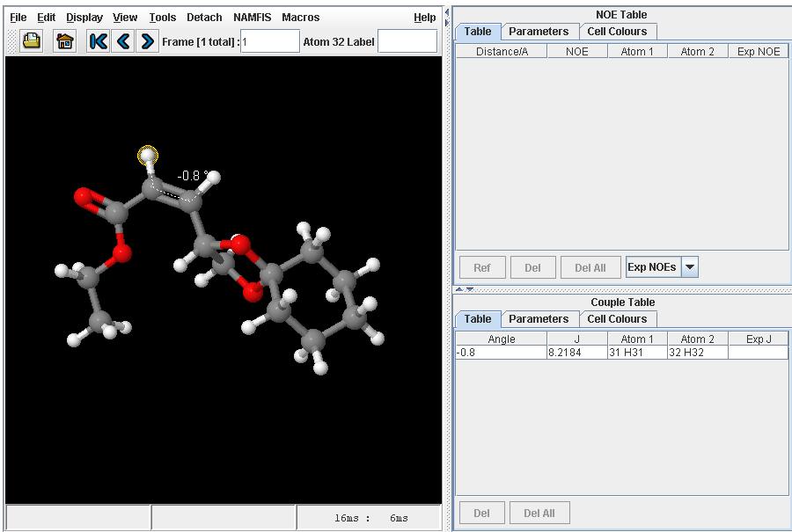Click the open file folder icon
This screenshot has width=792, height=532.
pos(32,40)
